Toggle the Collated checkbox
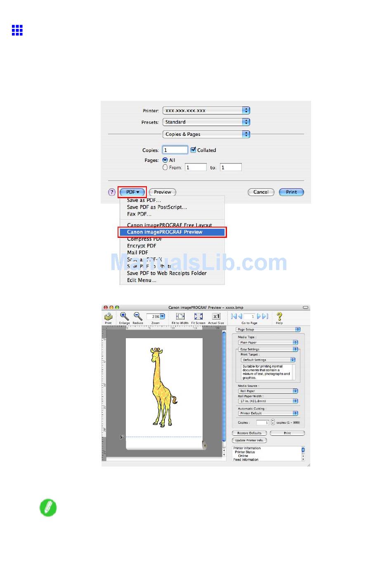 click(193, 150)
